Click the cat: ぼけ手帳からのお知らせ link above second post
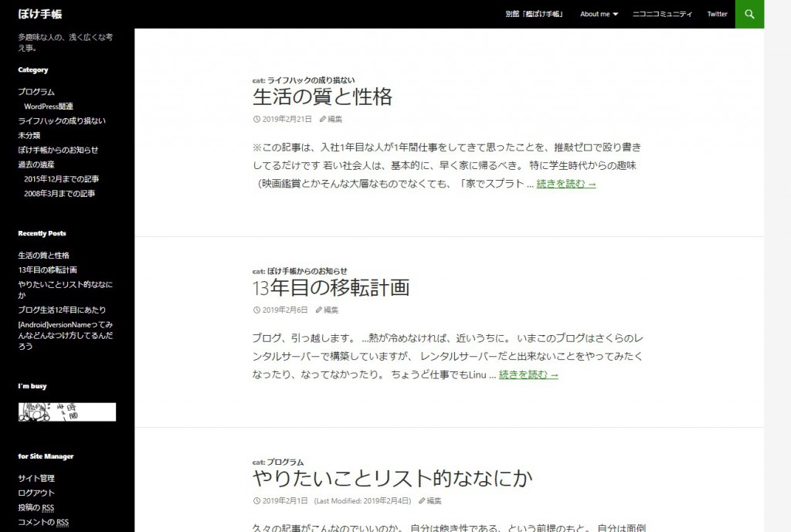 pyautogui.click(x=307, y=271)
